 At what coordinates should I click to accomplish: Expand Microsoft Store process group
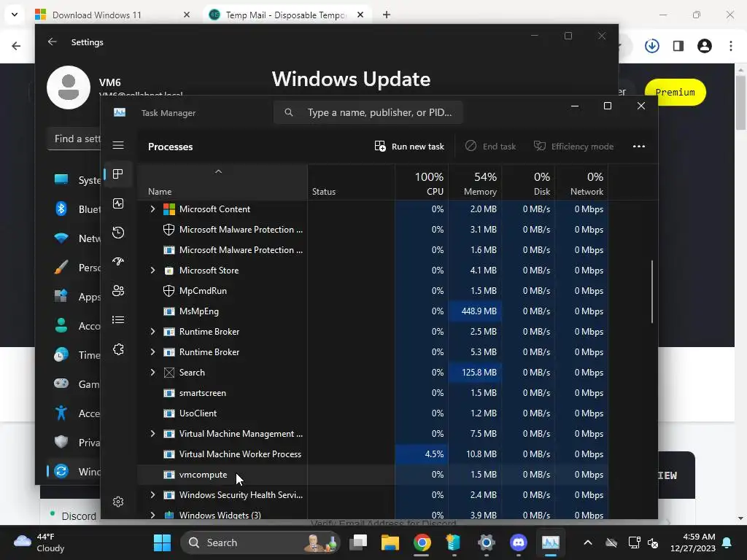[152, 270]
